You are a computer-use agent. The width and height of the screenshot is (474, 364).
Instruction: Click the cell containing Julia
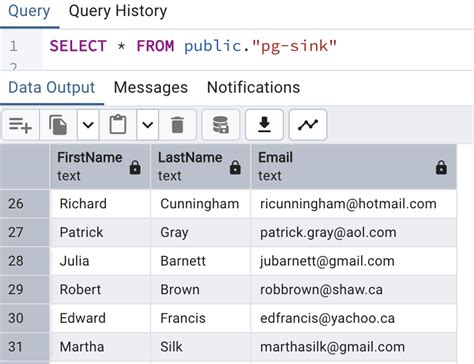100,261
